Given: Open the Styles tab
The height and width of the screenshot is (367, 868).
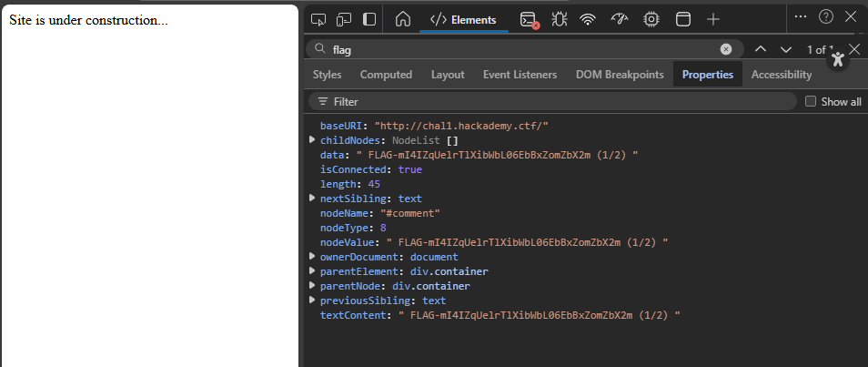Looking at the screenshot, I should coord(327,75).
